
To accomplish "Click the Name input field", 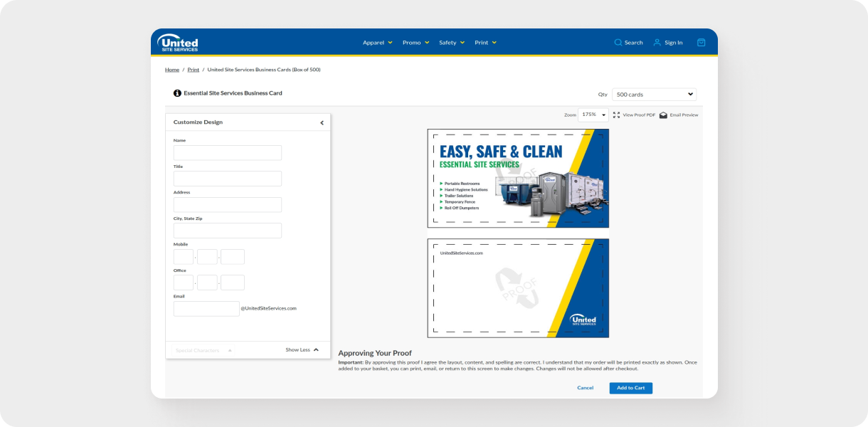I will coord(228,153).
